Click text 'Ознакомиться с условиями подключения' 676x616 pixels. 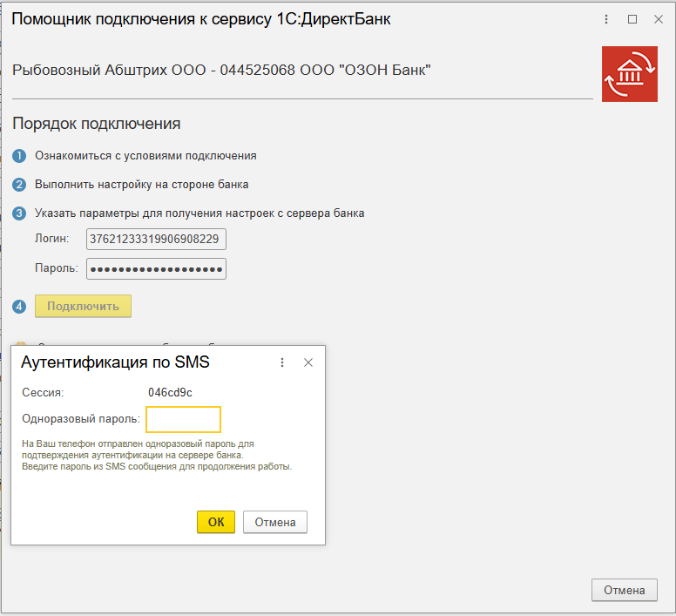[x=145, y=156]
